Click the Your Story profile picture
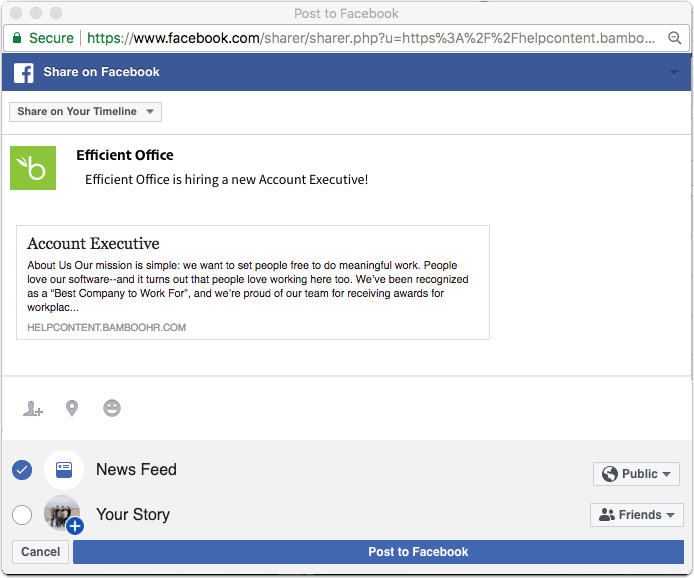 (x=63, y=514)
